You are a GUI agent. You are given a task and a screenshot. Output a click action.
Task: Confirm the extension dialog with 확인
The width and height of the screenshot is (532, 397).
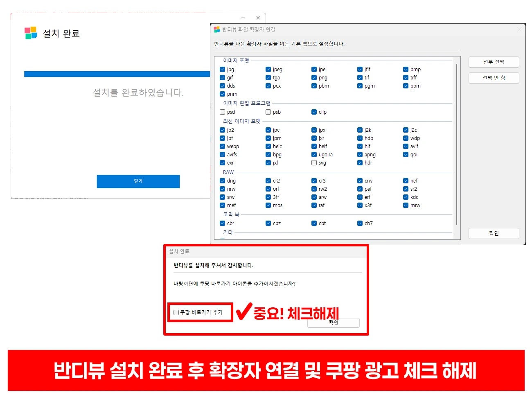494,233
